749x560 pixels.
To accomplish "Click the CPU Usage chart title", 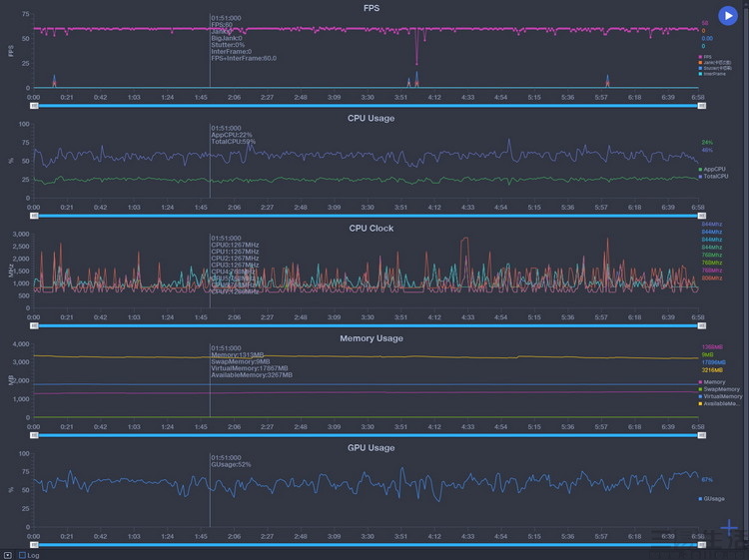I will click(x=372, y=118).
